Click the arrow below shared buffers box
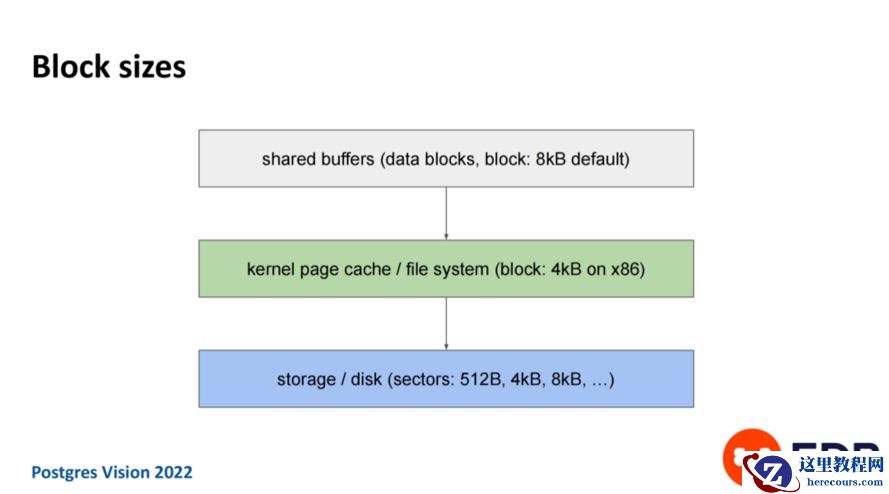The width and height of the screenshot is (889, 494). click(446, 213)
